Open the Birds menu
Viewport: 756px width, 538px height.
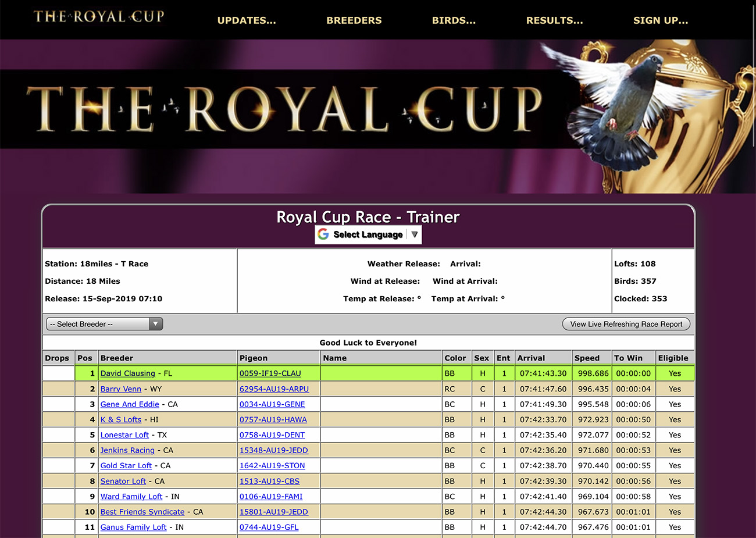[x=454, y=20]
